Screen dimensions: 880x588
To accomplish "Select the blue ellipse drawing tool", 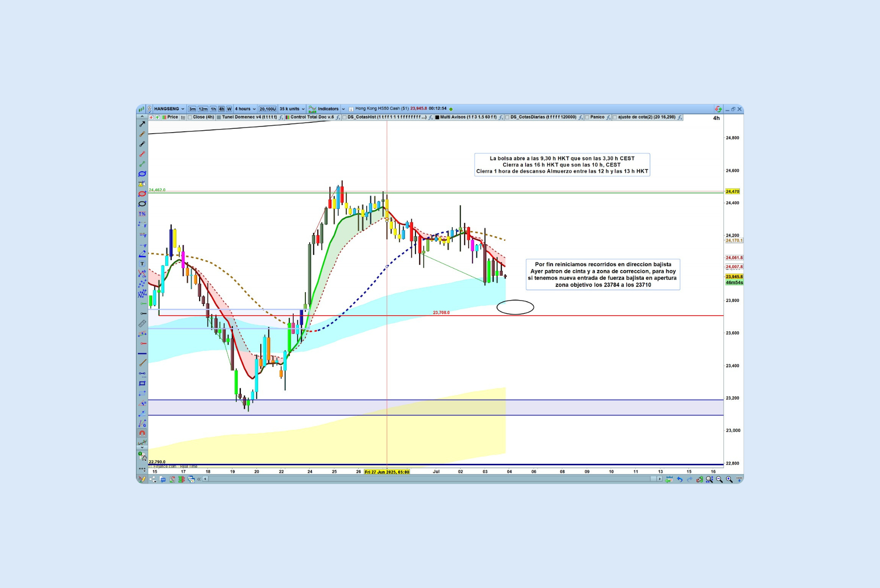I will (x=142, y=174).
